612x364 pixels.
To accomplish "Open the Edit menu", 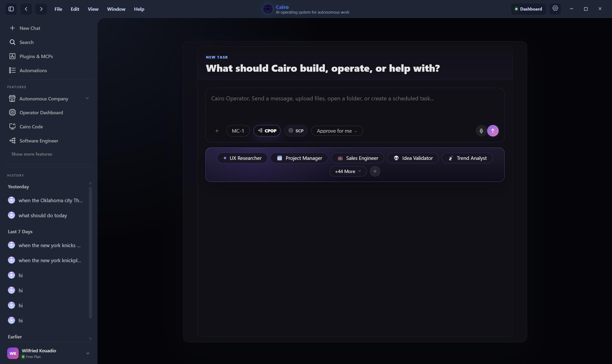I will [75, 9].
